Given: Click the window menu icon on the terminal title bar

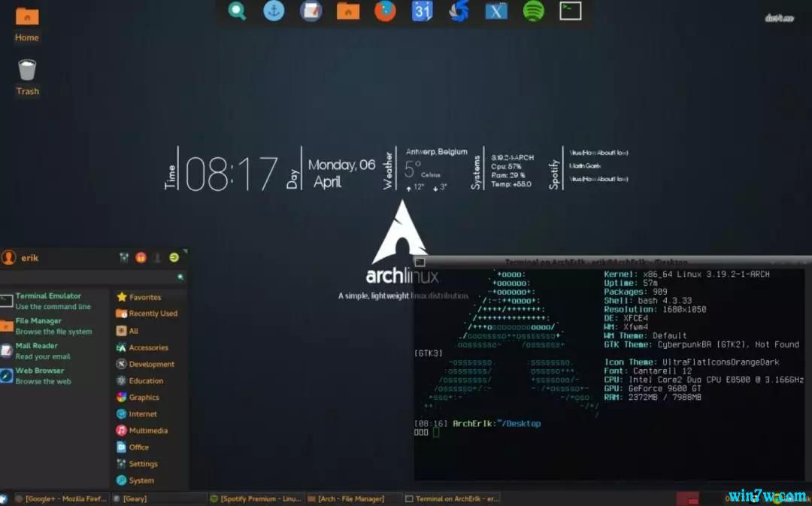Looking at the screenshot, I should pyautogui.click(x=420, y=262).
